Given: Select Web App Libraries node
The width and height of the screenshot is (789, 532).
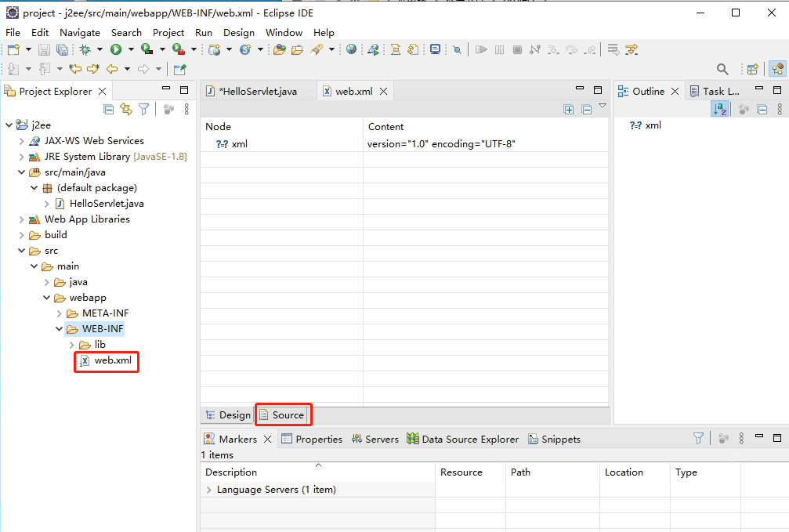Looking at the screenshot, I should point(79,219).
